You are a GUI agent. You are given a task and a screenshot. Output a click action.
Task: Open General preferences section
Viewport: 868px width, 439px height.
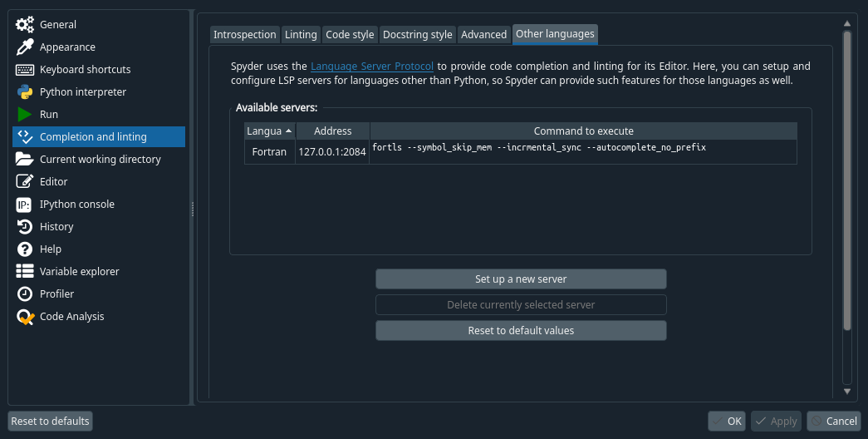(x=99, y=24)
